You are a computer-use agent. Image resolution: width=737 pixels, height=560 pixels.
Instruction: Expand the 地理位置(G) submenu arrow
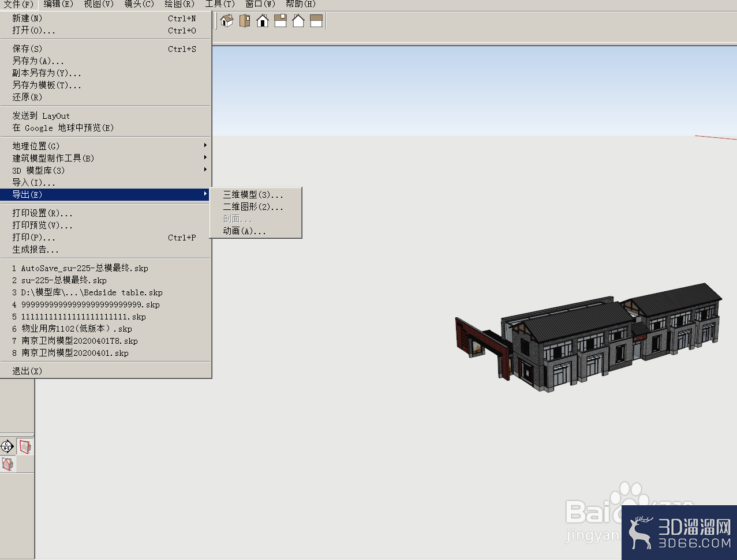coord(205,145)
